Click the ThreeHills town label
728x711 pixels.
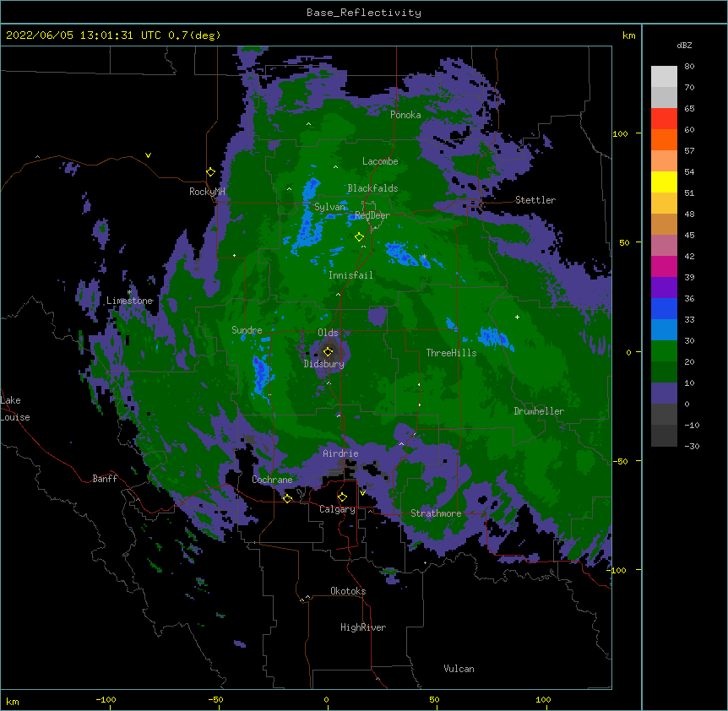coord(451,353)
